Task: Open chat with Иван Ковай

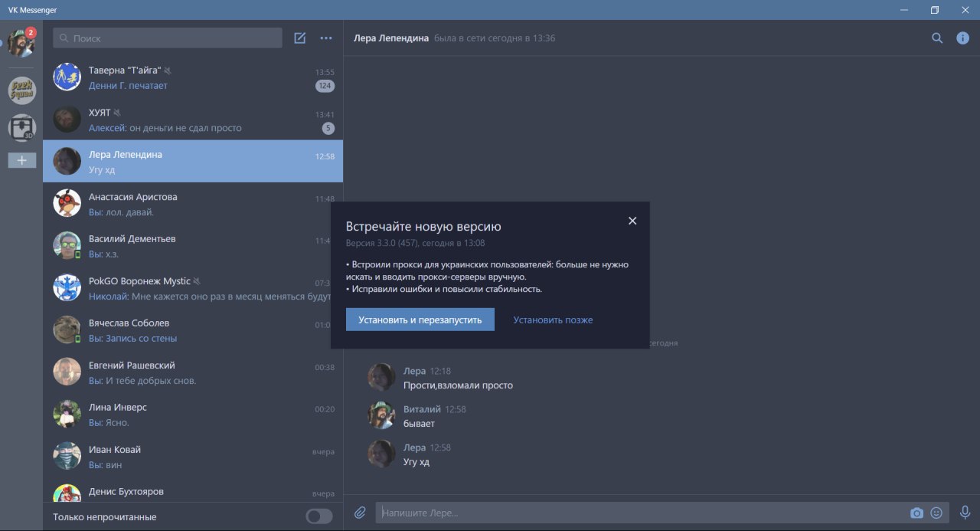Action: [193, 456]
